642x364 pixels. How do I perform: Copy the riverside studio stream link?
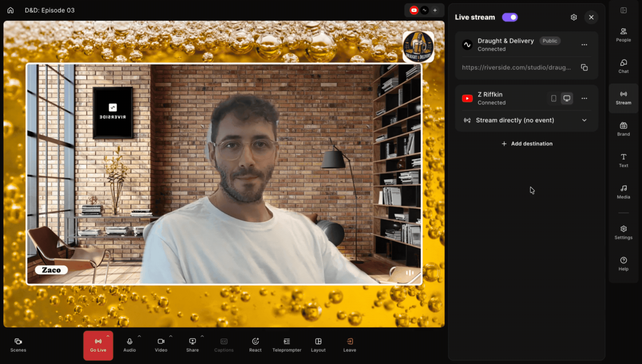584,67
